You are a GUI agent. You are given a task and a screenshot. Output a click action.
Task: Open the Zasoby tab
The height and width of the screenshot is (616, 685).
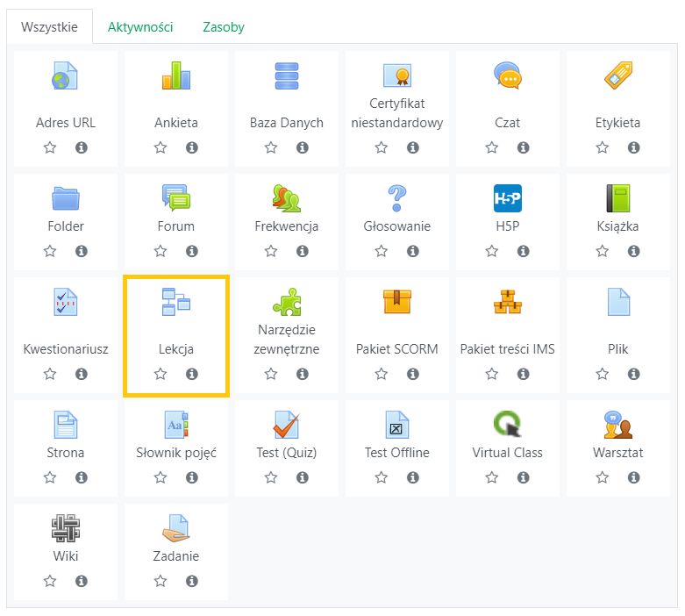click(x=224, y=27)
